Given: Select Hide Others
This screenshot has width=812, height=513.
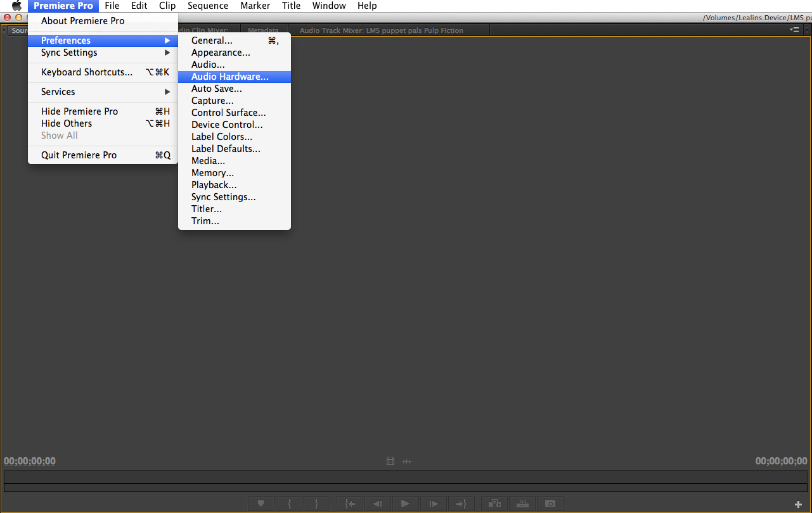Looking at the screenshot, I should pyautogui.click(x=103, y=123).
